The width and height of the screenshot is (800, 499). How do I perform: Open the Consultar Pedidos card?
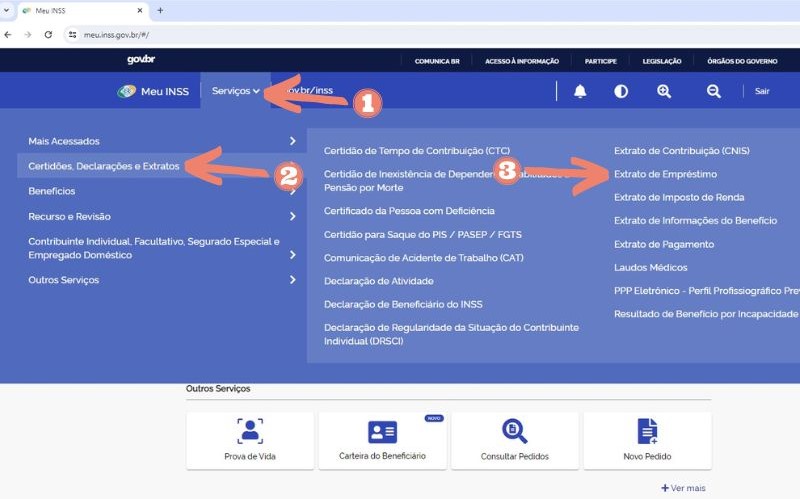(x=515, y=440)
